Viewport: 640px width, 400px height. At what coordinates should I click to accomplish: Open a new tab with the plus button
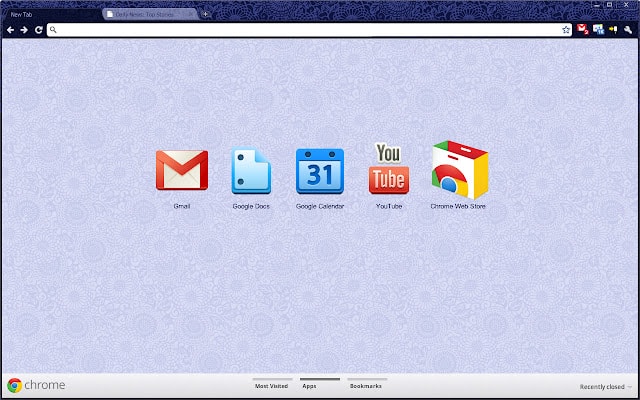coord(205,14)
